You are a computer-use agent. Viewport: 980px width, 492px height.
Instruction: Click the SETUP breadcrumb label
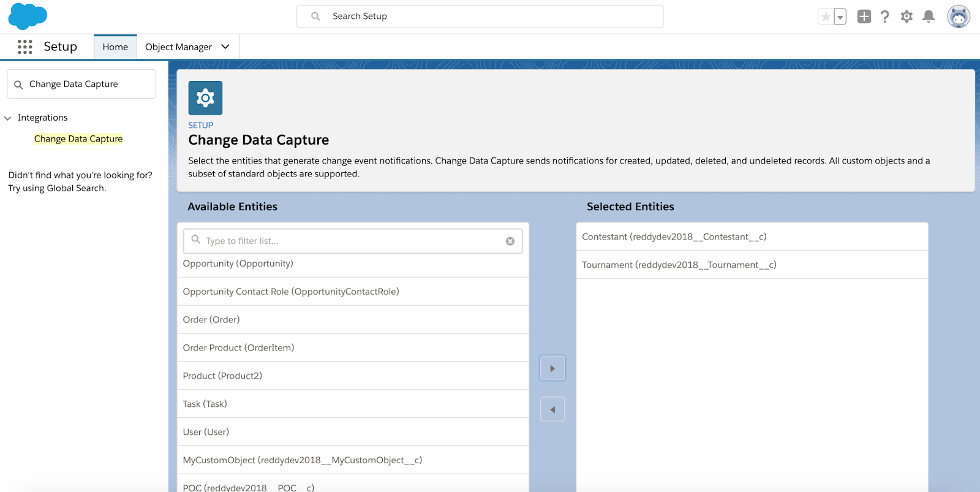point(200,125)
